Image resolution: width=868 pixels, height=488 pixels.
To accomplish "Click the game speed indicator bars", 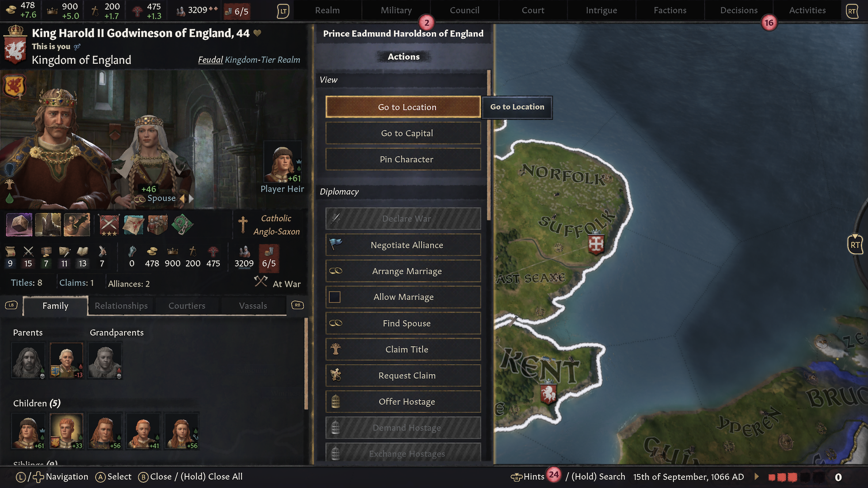I will pyautogui.click(x=799, y=477).
